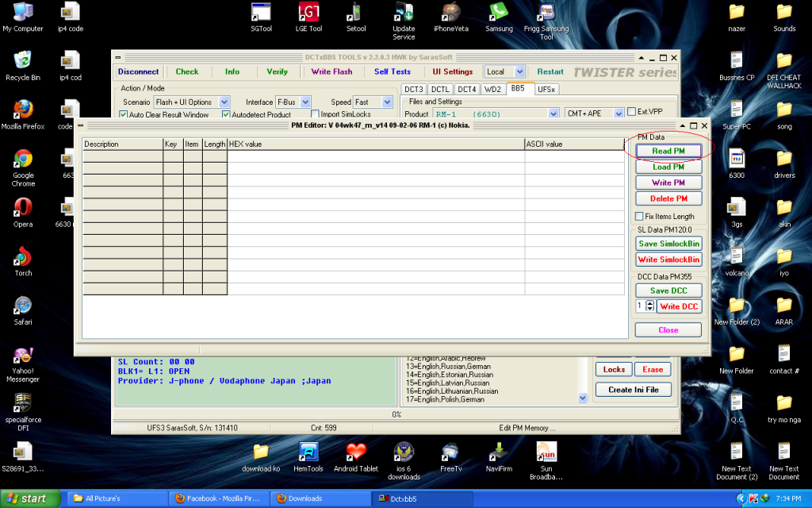Image resolution: width=812 pixels, height=508 pixels.
Task: Click the DCC number stepper arrows
Action: [x=649, y=306]
